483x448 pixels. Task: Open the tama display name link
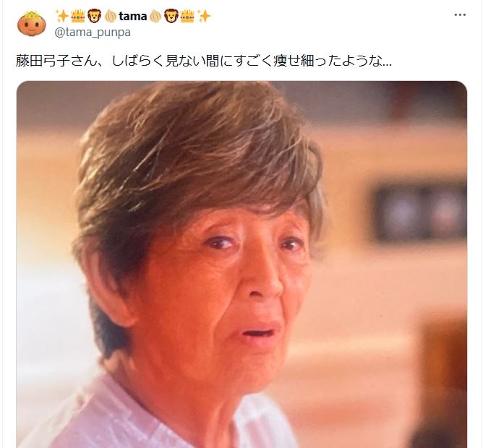pyautogui.click(x=133, y=17)
